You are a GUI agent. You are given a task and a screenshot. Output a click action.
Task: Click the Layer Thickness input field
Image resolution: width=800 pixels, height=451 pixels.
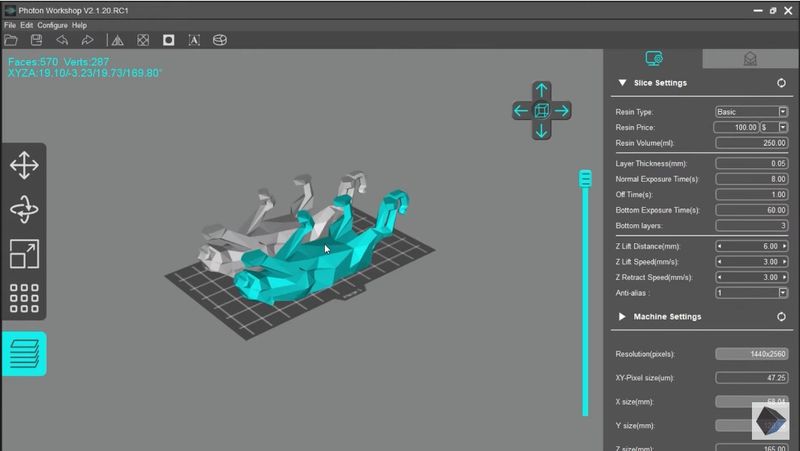[x=752, y=163]
